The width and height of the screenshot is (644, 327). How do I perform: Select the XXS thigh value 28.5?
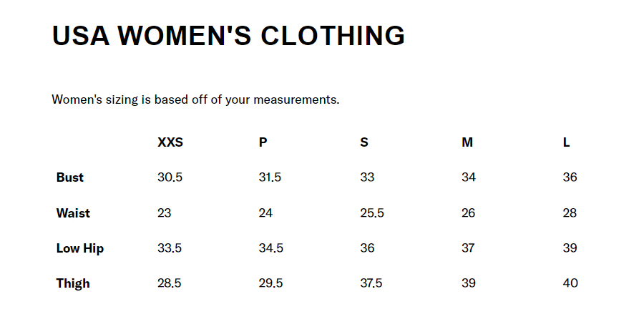click(x=170, y=283)
